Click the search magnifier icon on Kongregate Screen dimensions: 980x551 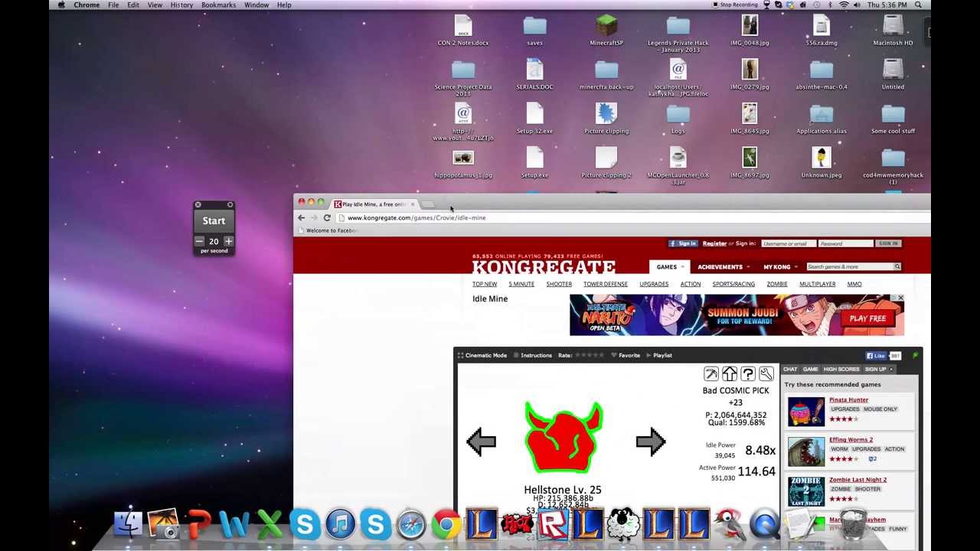897,266
